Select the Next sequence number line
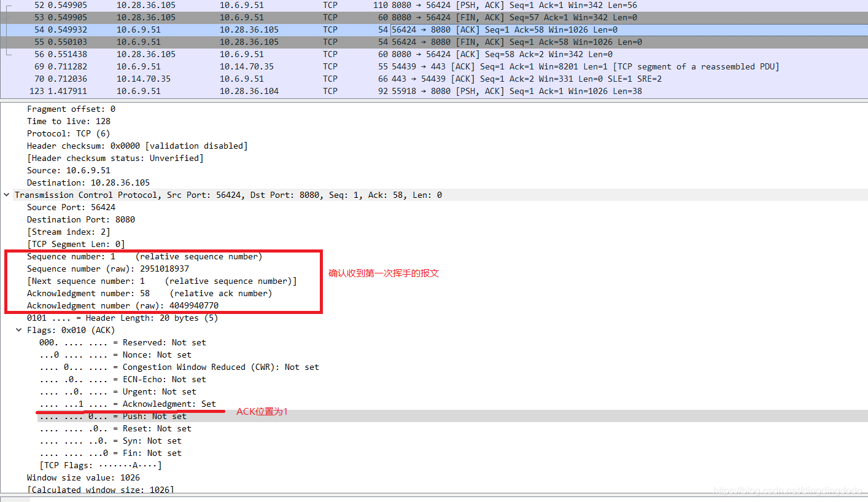 [162, 281]
